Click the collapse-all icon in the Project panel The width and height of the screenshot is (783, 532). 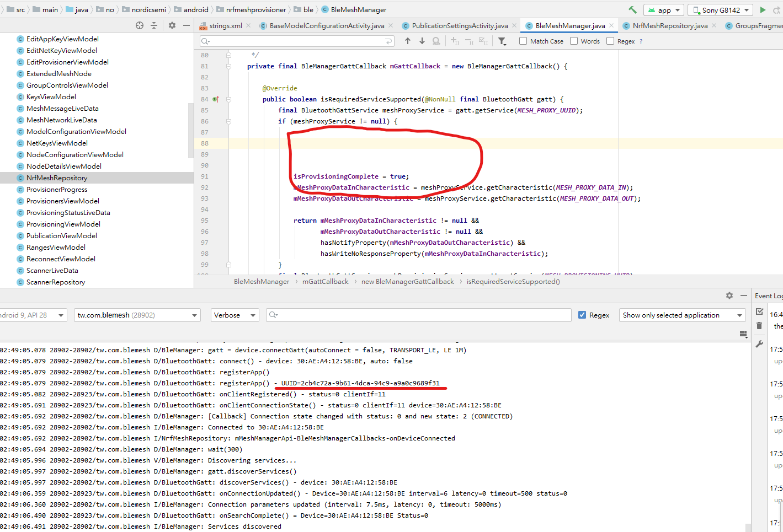tap(153, 25)
